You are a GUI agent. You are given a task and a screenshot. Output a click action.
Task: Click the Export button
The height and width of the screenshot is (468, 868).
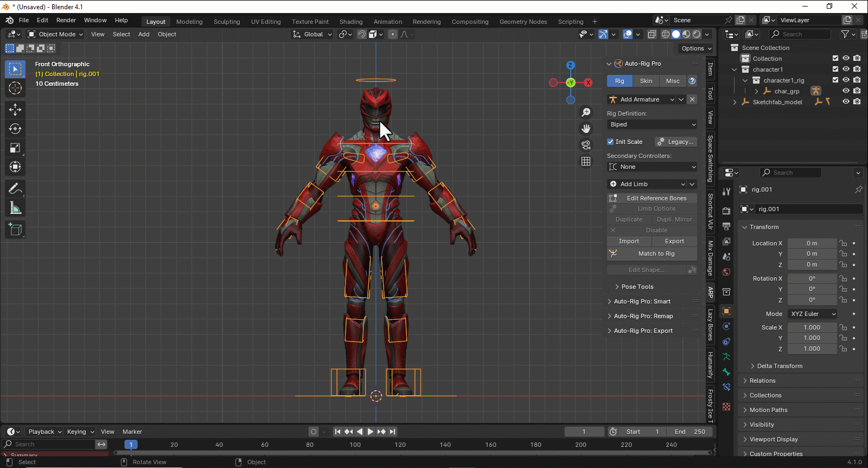point(674,241)
